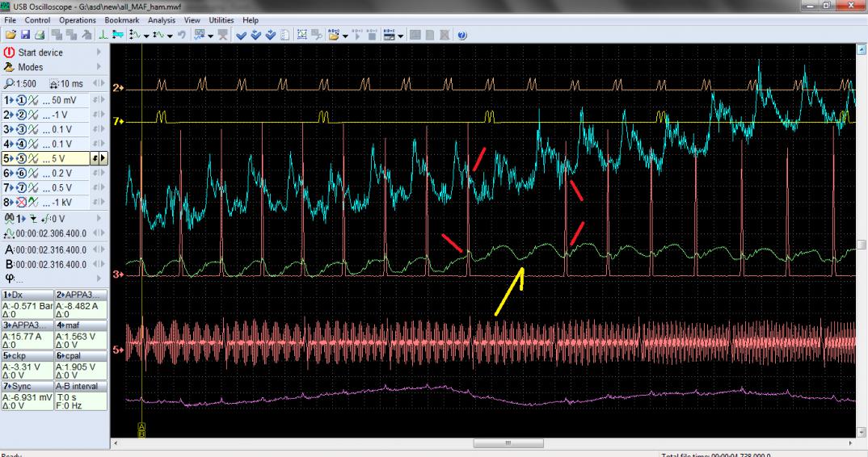
Task: Toggle channel 1 on/off circle
Action: tap(21, 100)
